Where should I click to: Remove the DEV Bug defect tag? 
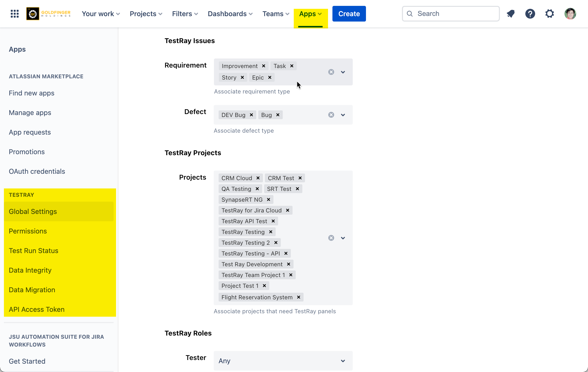[x=251, y=115]
